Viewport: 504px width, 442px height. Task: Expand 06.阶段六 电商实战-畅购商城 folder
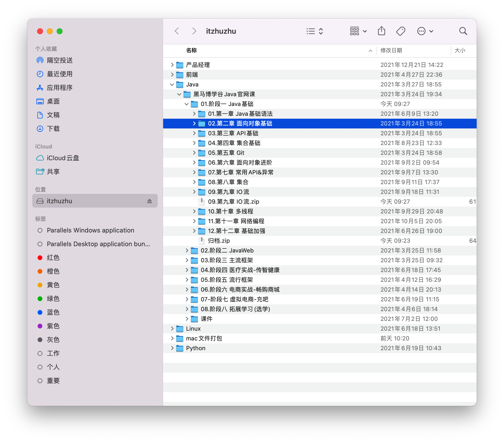click(187, 289)
